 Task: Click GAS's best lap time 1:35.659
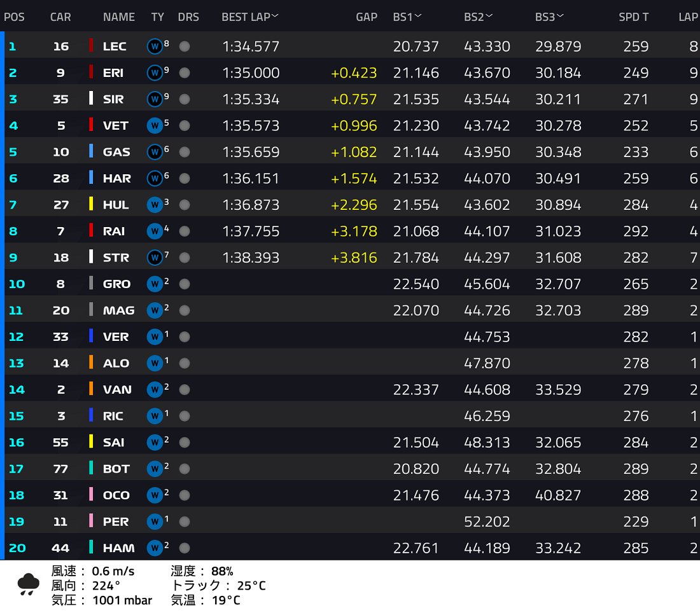[251, 152]
